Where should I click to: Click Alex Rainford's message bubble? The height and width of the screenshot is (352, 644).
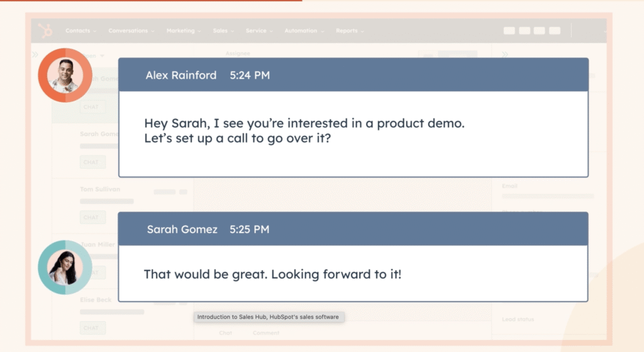point(353,130)
